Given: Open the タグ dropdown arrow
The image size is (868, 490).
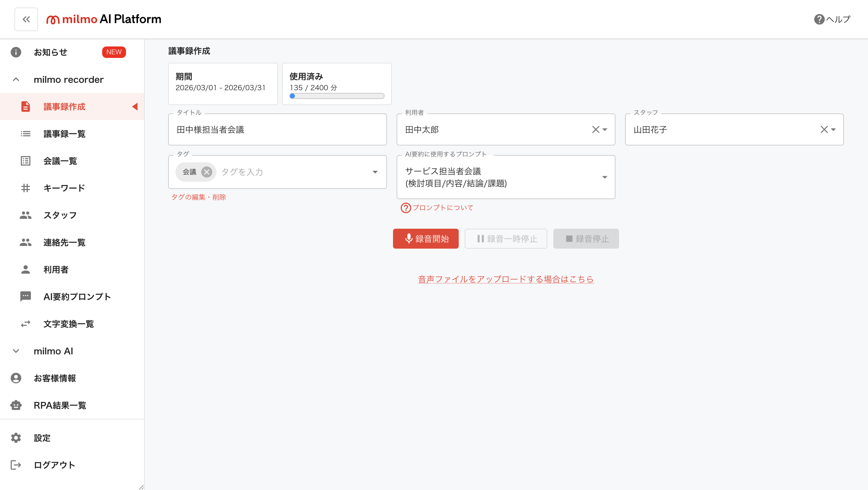Looking at the screenshot, I should coord(375,172).
